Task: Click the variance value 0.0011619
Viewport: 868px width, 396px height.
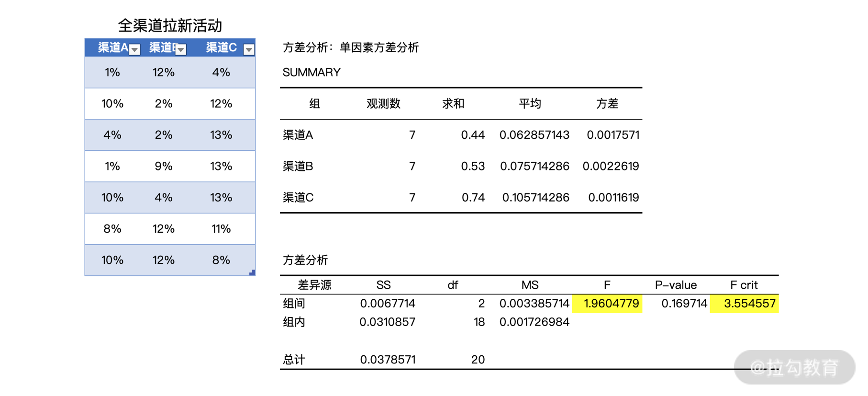Action: [614, 197]
